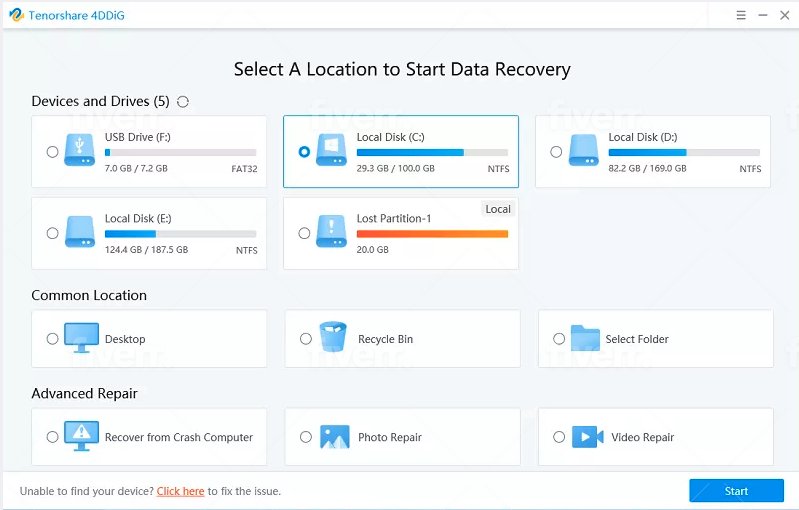The image size is (799, 510).
Task: Click the NTFS label on Local Disk (E:)
Action: [247, 250]
